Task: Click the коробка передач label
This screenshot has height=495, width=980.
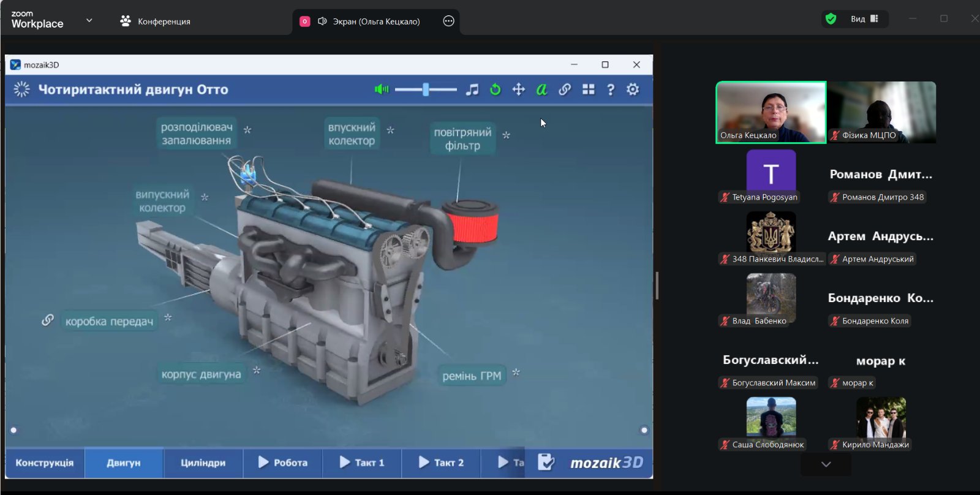Action: (x=109, y=321)
